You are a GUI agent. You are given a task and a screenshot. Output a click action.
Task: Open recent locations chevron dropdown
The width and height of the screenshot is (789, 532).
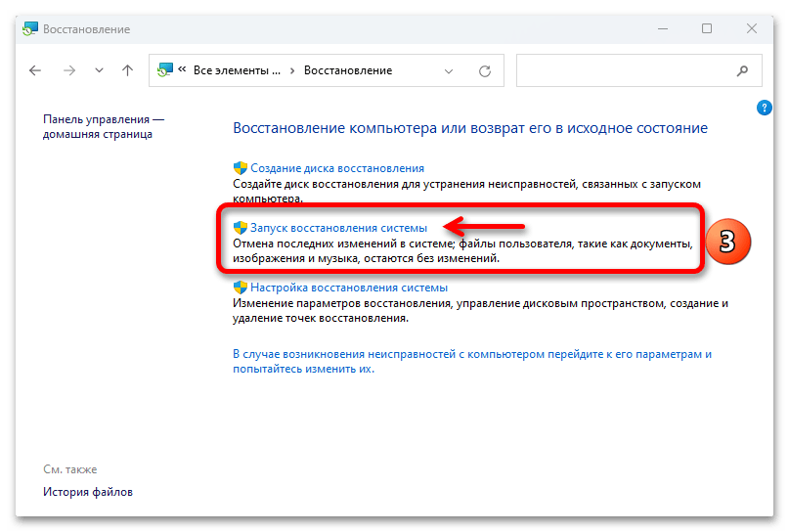[99, 70]
